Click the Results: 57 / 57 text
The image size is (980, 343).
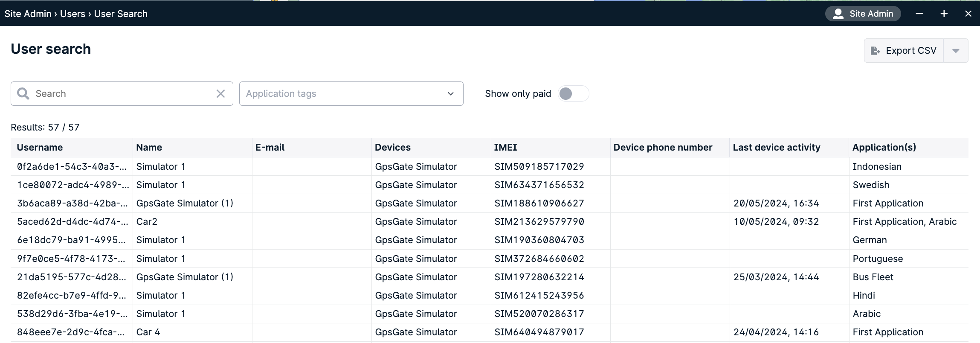(x=45, y=127)
